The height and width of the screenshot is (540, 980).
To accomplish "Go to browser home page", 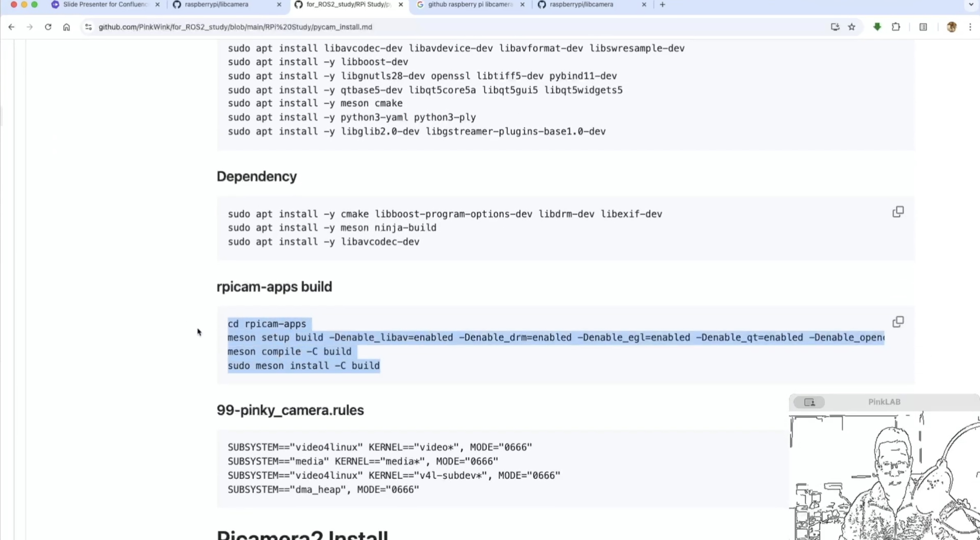I will (x=67, y=27).
